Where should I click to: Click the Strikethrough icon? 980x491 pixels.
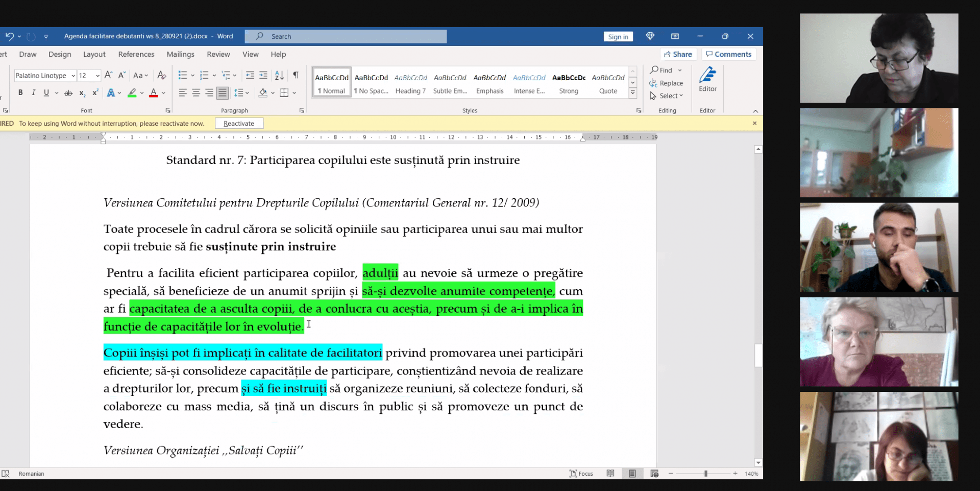click(68, 92)
